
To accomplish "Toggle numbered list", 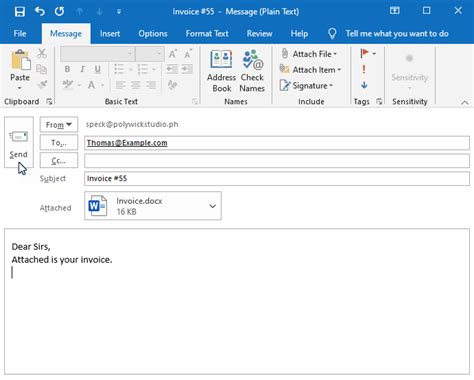I will click(142, 69).
